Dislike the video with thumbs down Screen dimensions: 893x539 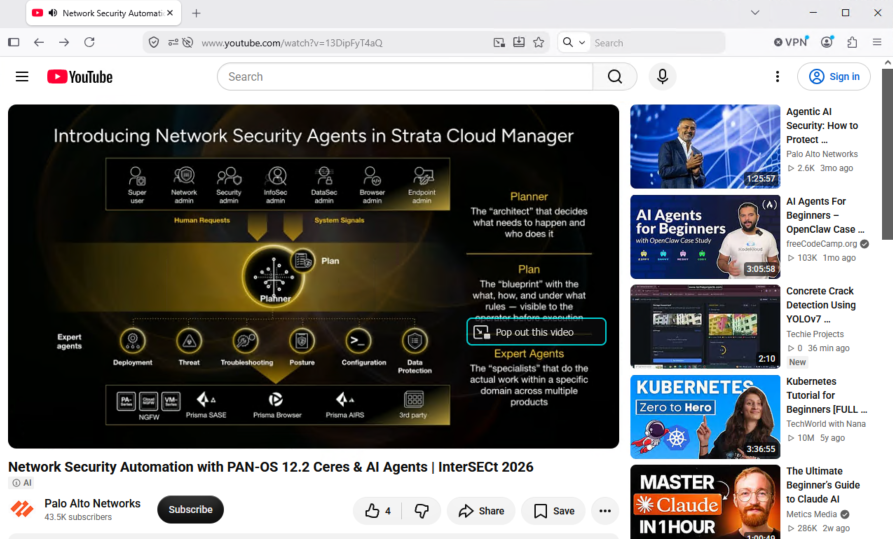pyautogui.click(x=421, y=511)
